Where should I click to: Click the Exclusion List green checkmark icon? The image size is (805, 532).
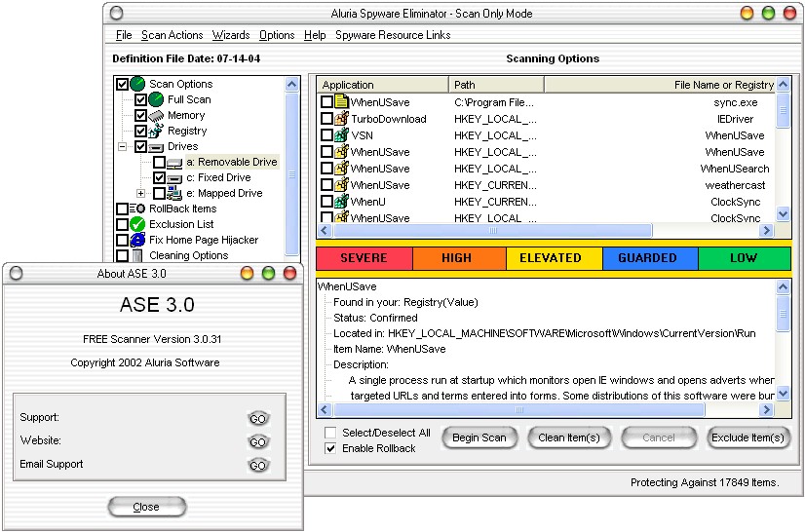click(137, 224)
